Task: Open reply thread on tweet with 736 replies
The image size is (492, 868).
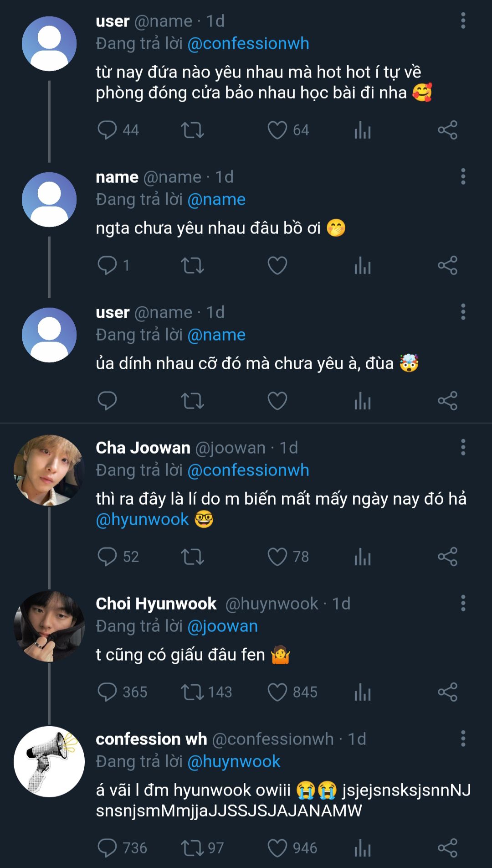Action: coord(108,848)
